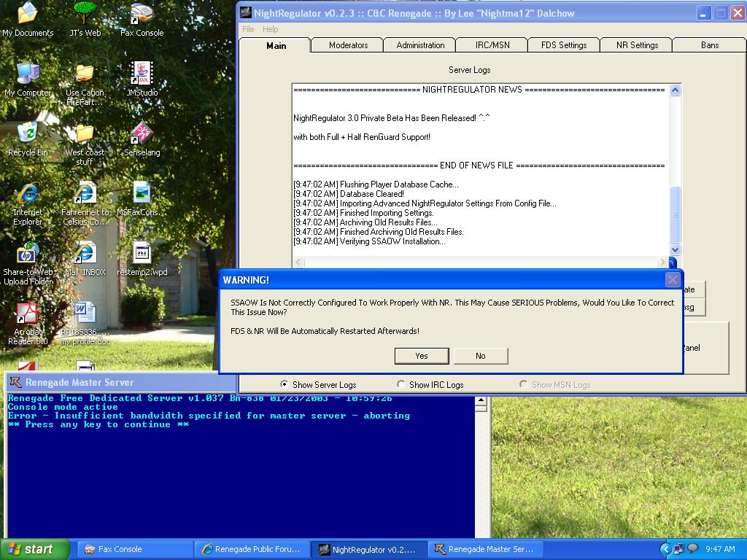The image size is (747, 560).
Task: Expand hidden system tray icons arrow
Action: click(665, 549)
